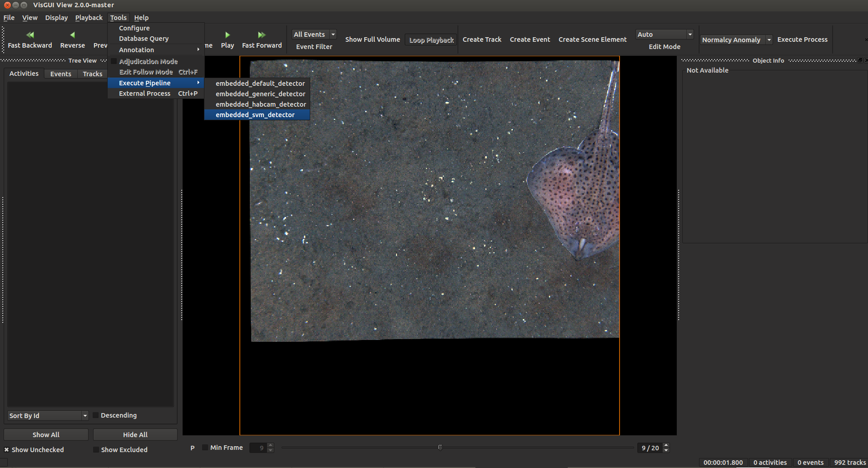Expand the Annotation submenu
Viewport: 868px width, 468px height.
point(156,50)
